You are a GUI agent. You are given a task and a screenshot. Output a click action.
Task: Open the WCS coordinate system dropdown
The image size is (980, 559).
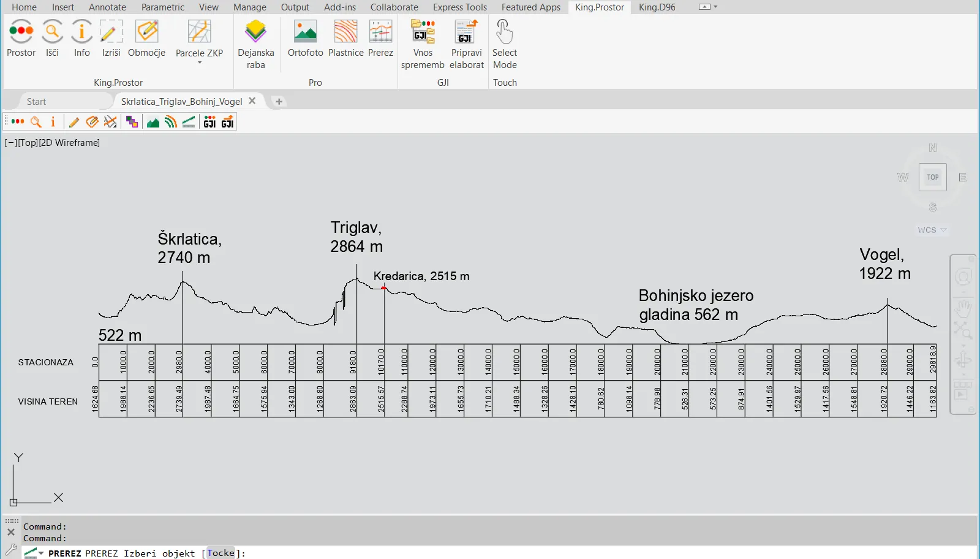tap(932, 230)
